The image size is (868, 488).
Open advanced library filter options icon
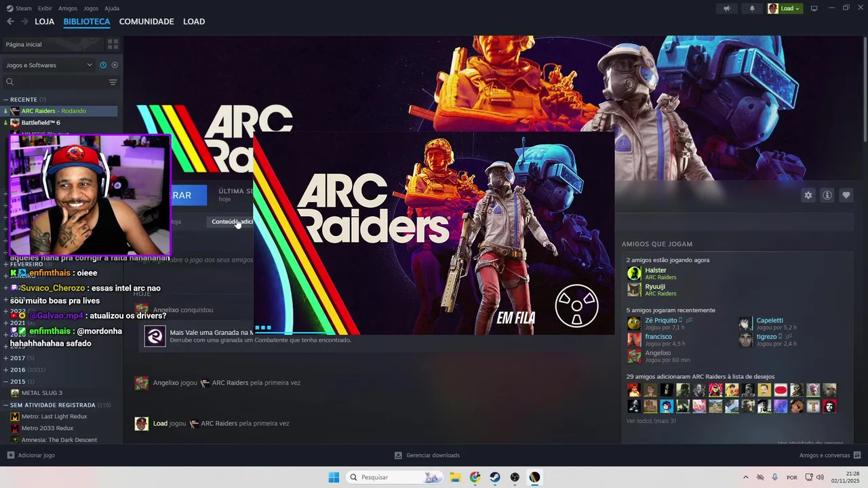(113, 82)
